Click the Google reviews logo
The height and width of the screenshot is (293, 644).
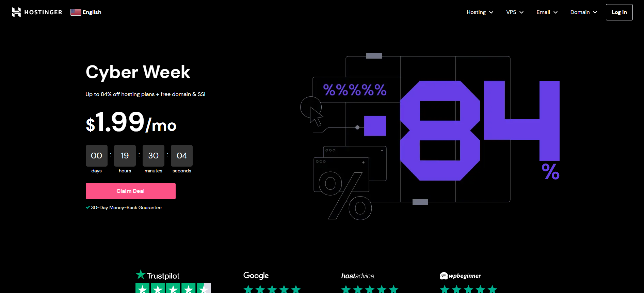256,276
